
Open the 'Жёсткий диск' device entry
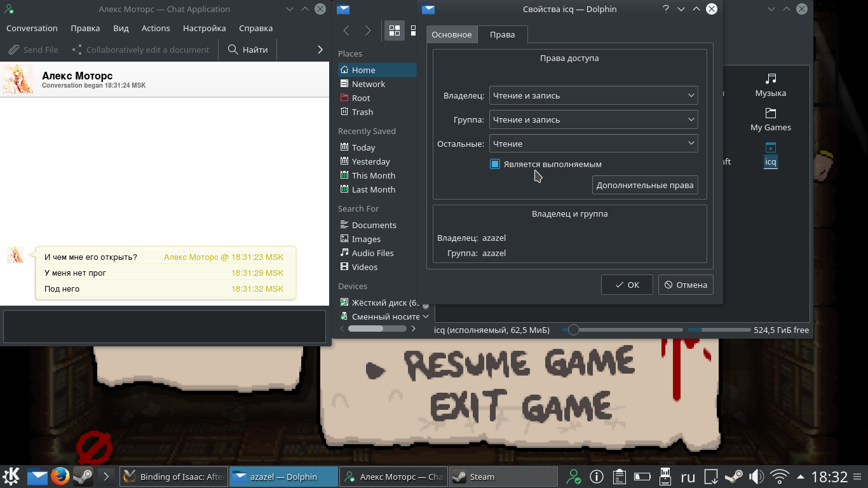[x=379, y=302]
